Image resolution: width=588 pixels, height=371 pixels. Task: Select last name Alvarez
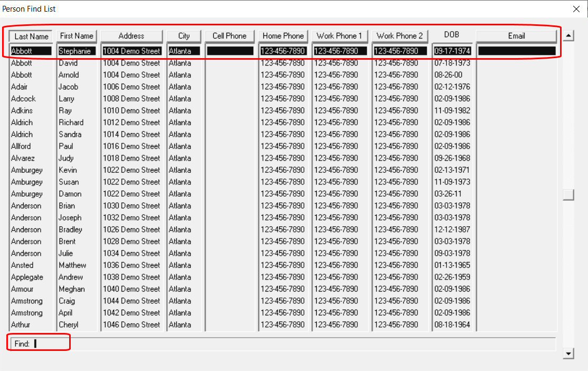coord(23,158)
